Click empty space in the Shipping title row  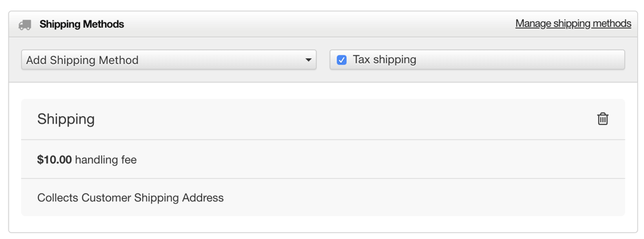pos(345,119)
